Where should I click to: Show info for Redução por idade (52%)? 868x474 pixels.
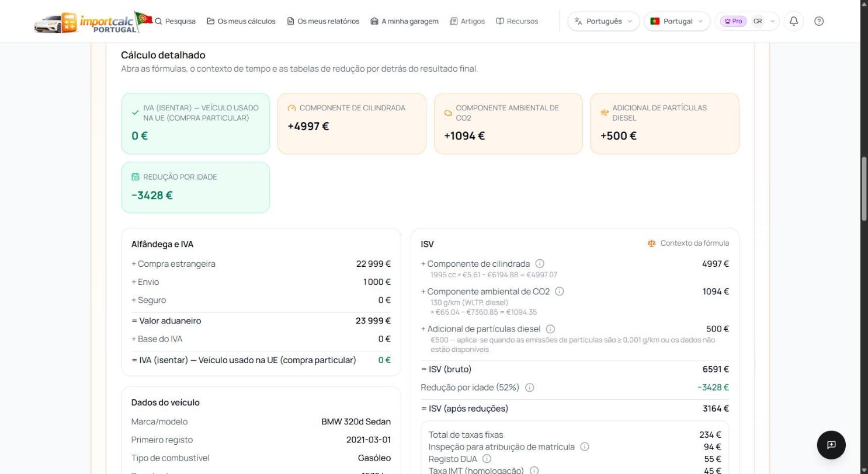coord(530,388)
